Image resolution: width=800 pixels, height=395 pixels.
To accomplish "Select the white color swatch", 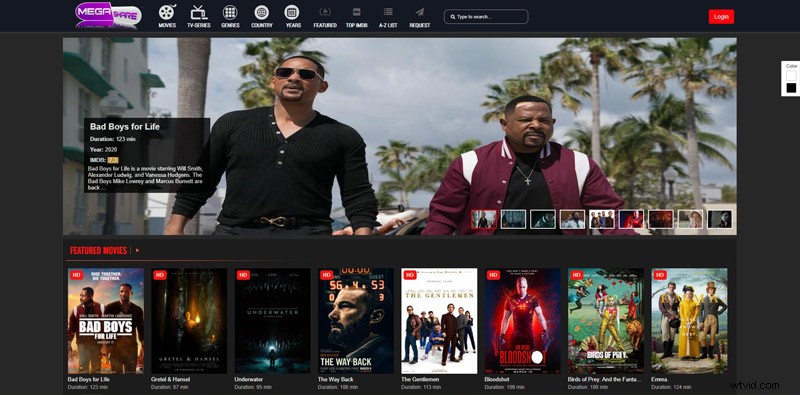I will pos(791,76).
